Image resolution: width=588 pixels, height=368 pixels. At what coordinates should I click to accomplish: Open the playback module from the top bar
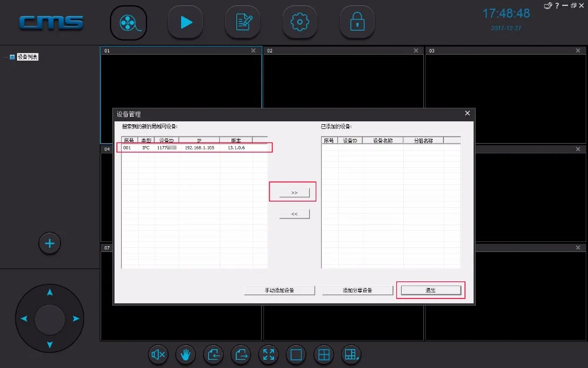(x=186, y=22)
